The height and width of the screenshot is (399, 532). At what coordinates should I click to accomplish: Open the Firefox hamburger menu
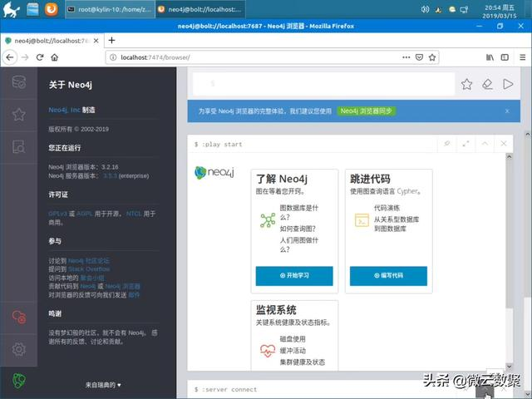point(523,57)
